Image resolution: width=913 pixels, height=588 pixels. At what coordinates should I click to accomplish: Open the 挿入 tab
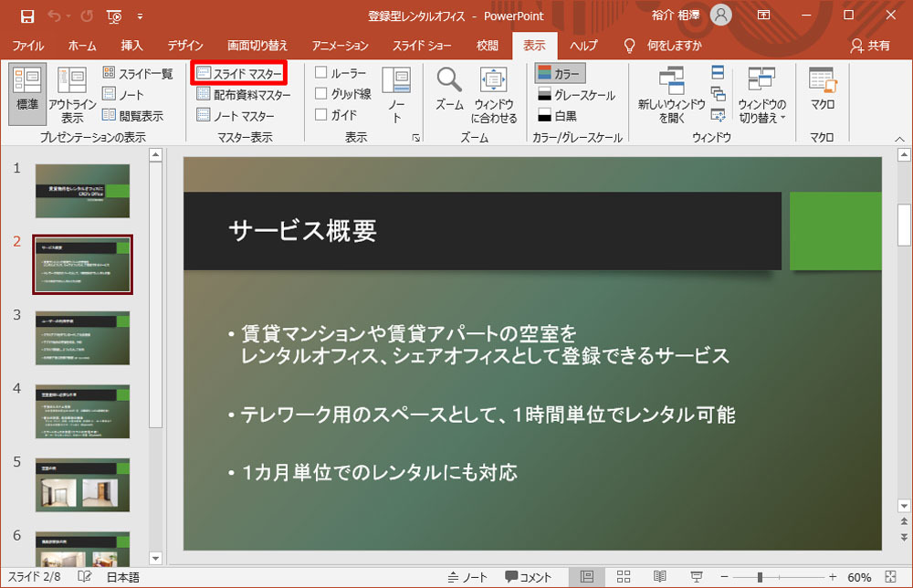click(131, 46)
